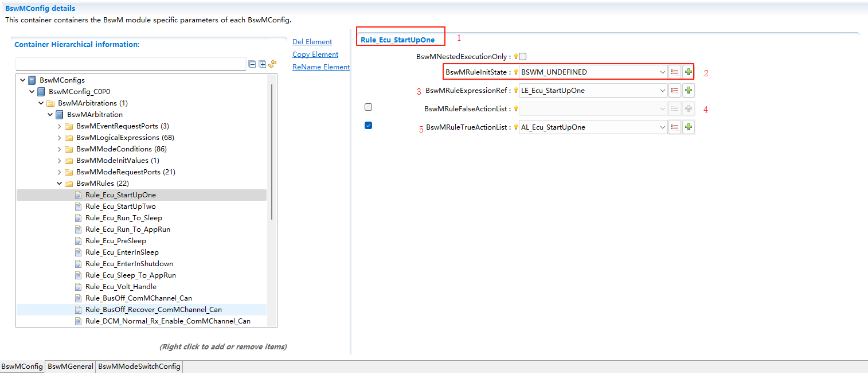Open the BswMModeSwitchConfig tab
868x374 pixels.
point(139,367)
